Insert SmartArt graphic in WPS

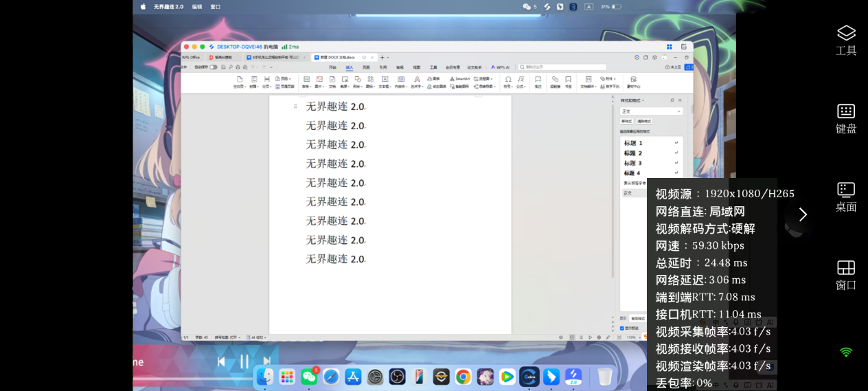coord(459,79)
